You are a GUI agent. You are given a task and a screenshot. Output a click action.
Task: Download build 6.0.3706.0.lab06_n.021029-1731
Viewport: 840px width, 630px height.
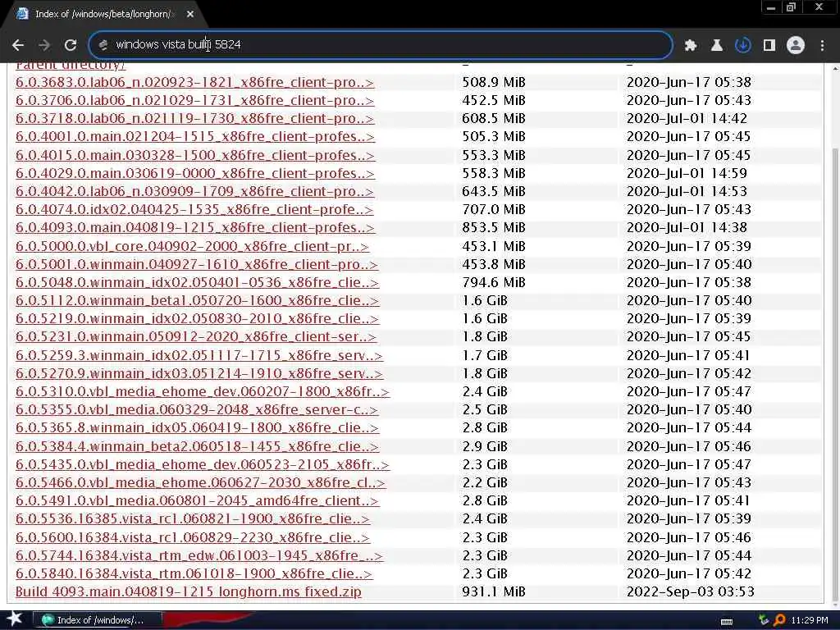pyautogui.click(x=194, y=101)
